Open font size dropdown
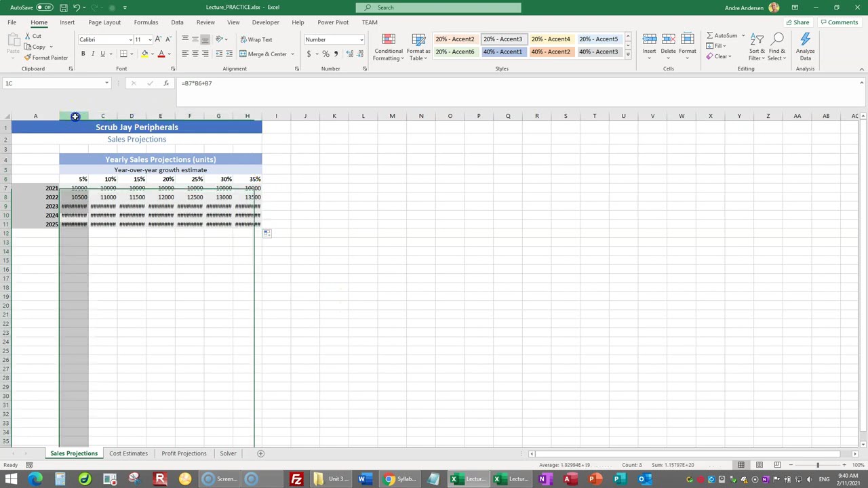The width and height of the screenshot is (868, 488). [149, 39]
